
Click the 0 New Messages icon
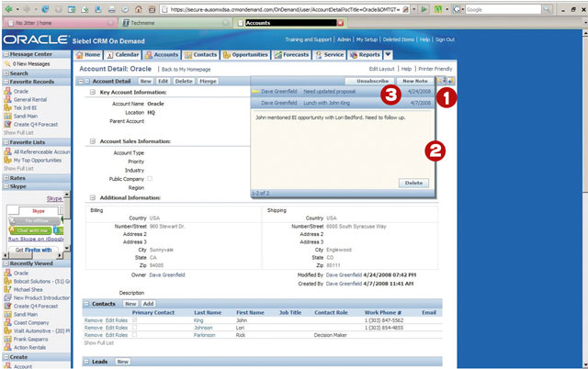pos(7,64)
